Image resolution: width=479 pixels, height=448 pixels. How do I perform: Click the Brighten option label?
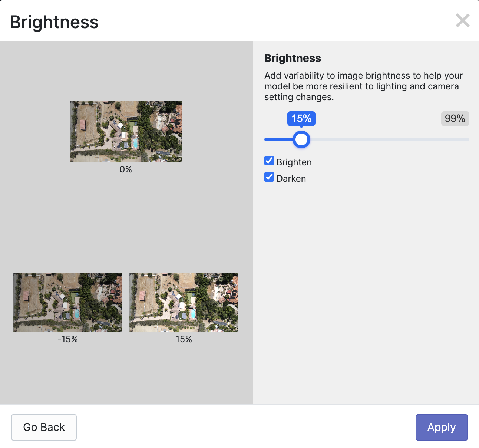coord(294,162)
